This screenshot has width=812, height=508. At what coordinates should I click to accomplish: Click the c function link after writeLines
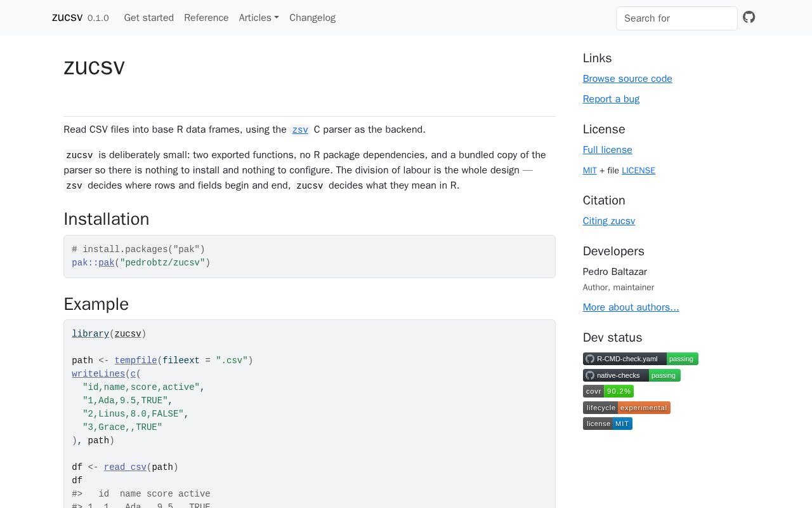tap(133, 373)
